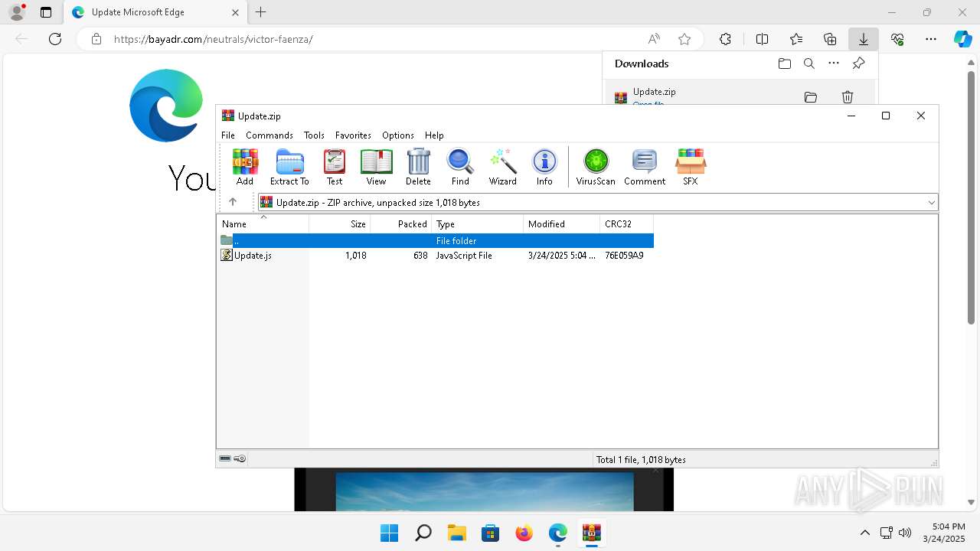Click the Extract To toolbar icon
Image resolution: width=980 pixels, height=551 pixels.
[289, 167]
